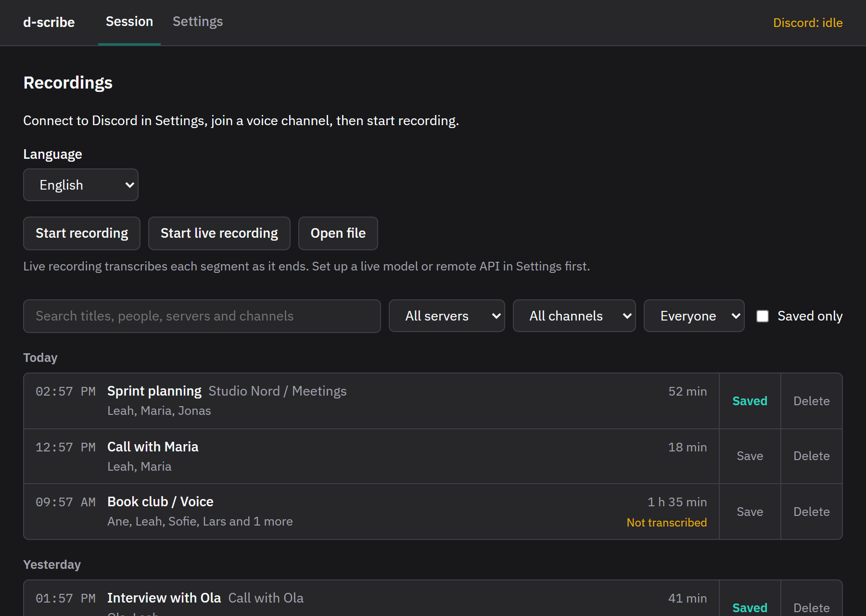Click the 12:57 PM timestamp

pos(65,448)
